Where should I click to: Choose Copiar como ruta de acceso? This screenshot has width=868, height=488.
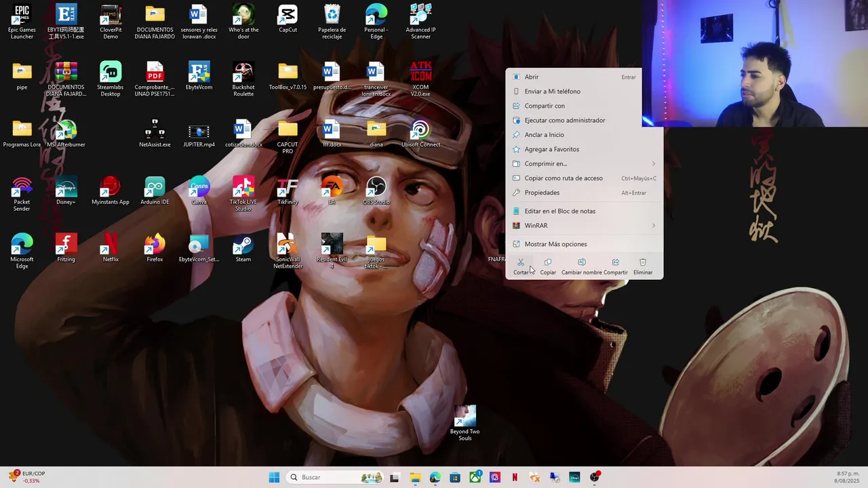click(x=583, y=178)
